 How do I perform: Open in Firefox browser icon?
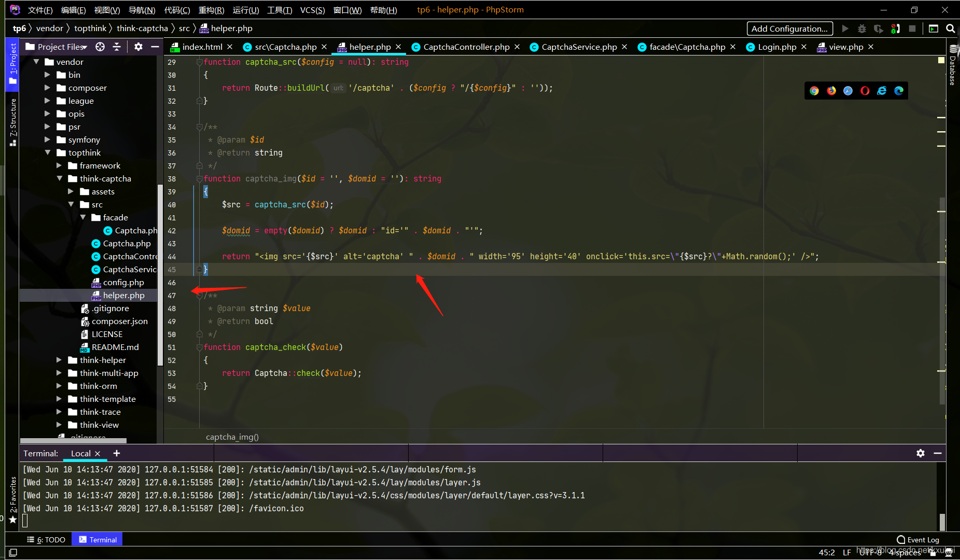click(831, 91)
